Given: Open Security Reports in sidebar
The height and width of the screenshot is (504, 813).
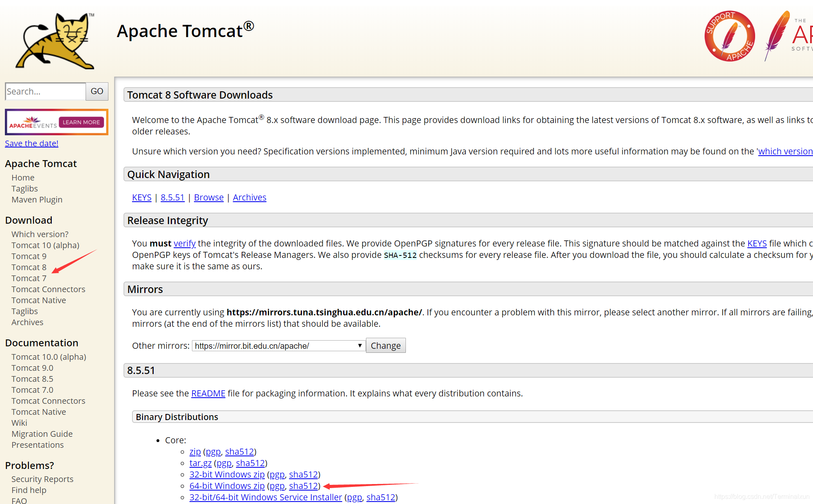Looking at the screenshot, I should click(42, 479).
